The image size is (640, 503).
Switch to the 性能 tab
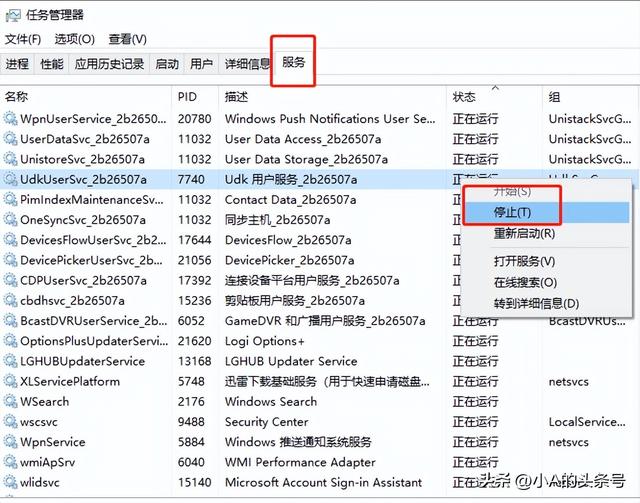pos(52,64)
